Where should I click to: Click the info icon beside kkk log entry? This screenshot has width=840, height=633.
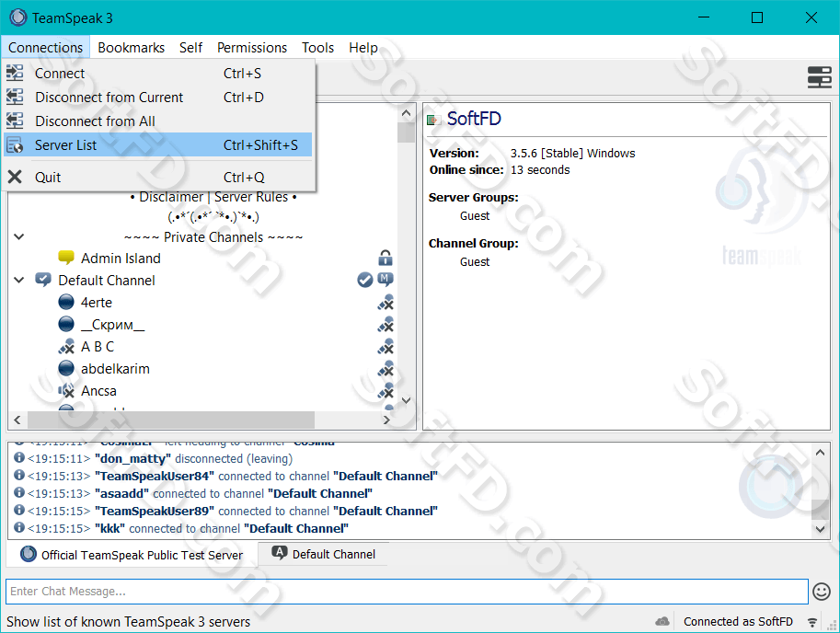(19, 528)
